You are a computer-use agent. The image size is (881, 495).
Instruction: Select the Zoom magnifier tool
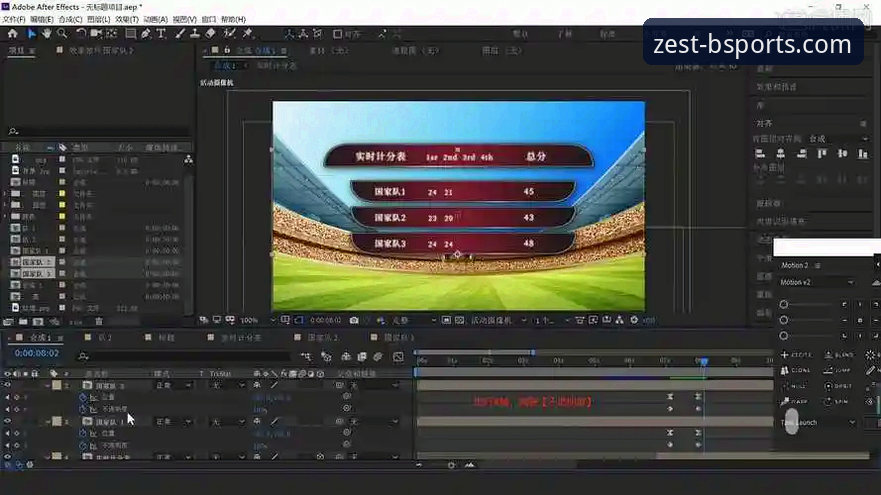click(x=62, y=34)
